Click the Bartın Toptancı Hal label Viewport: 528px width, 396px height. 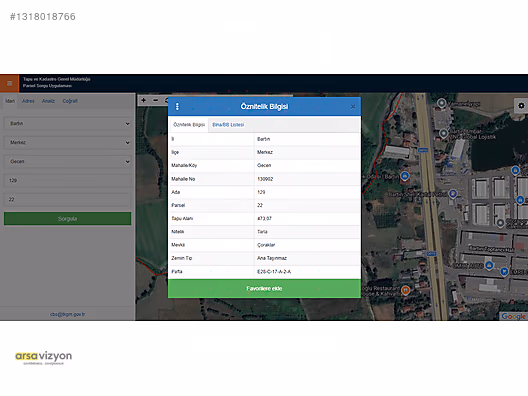(x=491, y=249)
